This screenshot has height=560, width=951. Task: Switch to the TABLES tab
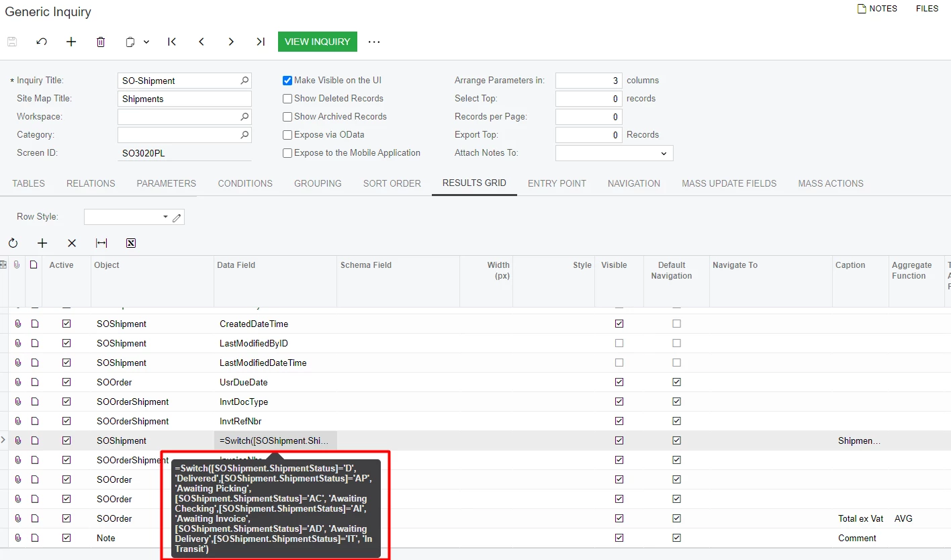pos(28,183)
